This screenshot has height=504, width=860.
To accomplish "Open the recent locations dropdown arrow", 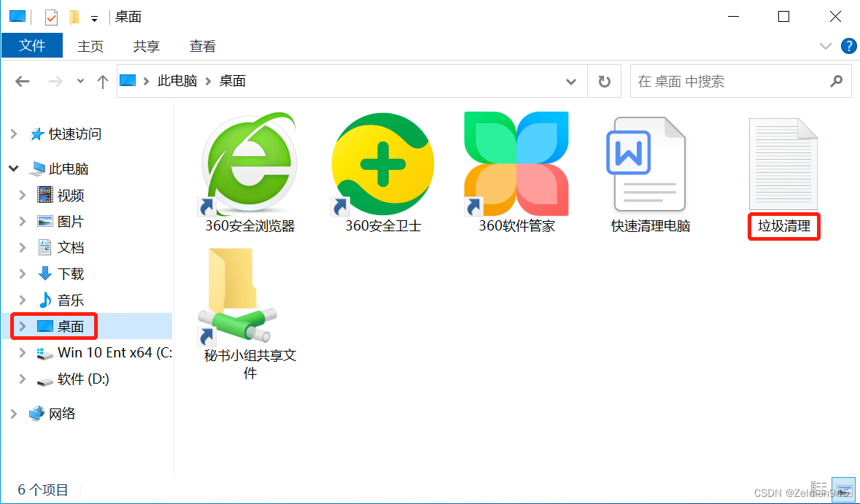I will pos(81,81).
